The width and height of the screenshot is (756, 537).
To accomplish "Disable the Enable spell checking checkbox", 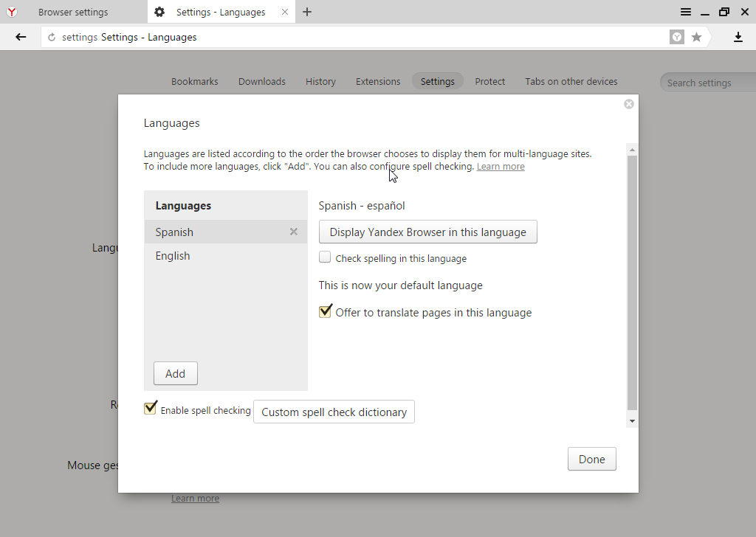I will coord(150,409).
